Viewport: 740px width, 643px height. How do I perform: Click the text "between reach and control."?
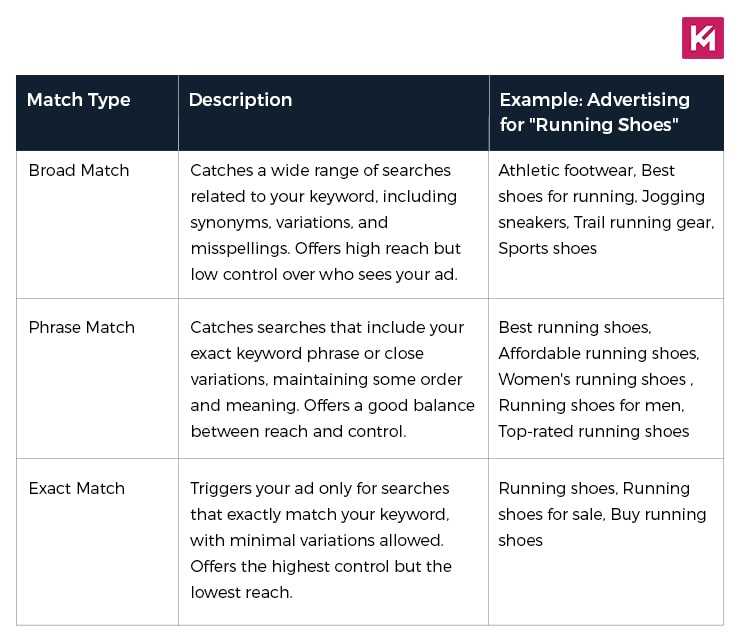pos(296,432)
